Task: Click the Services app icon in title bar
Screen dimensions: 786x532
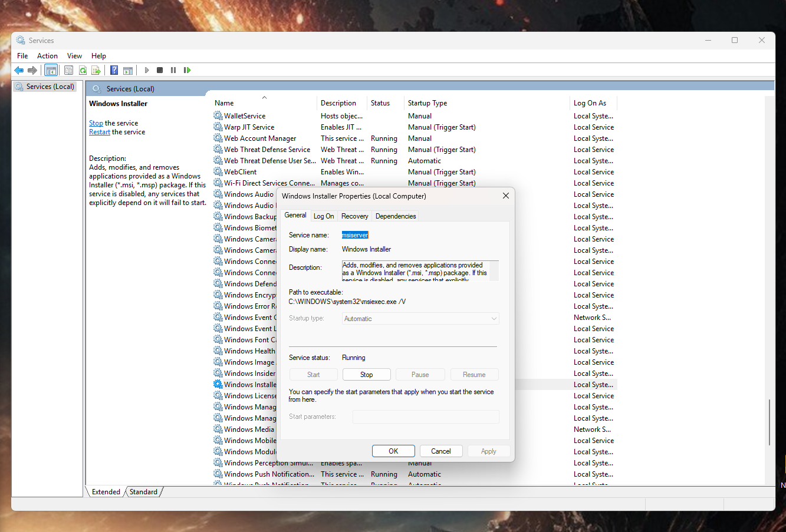Action: point(21,41)
